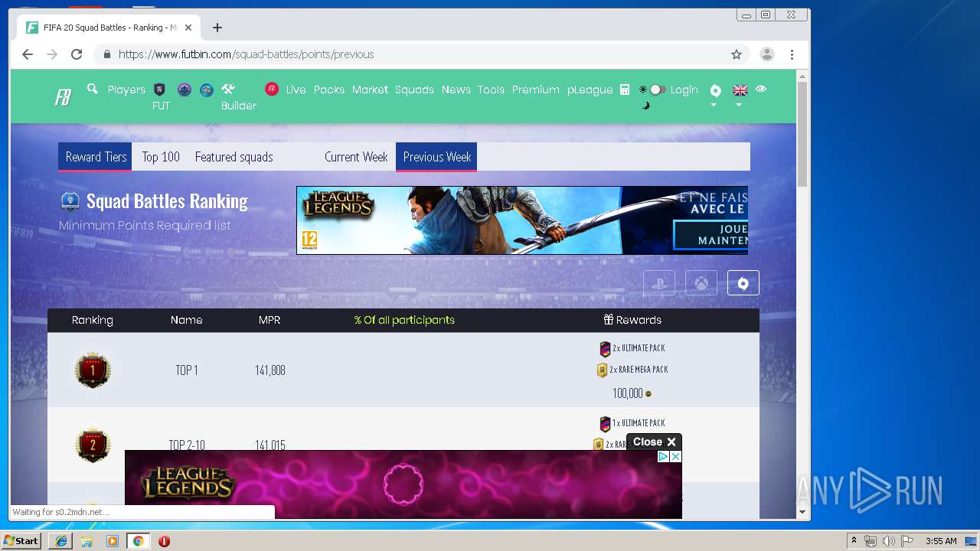Open Chrome three-dot menu

tap(792, 54)
